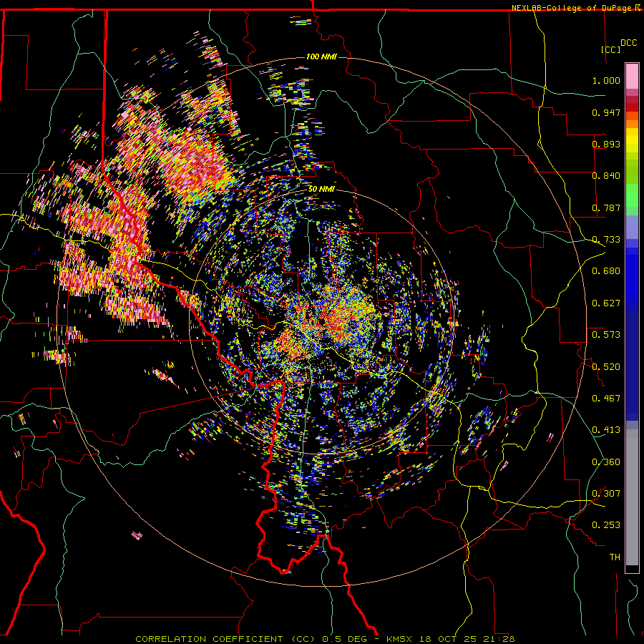Viewport: 644px width, 644px height.
Task: Click the 0.573 legend value
Action: pos(606,335)
